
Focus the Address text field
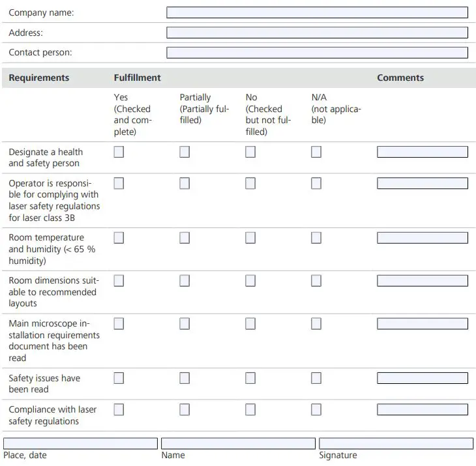317,33
